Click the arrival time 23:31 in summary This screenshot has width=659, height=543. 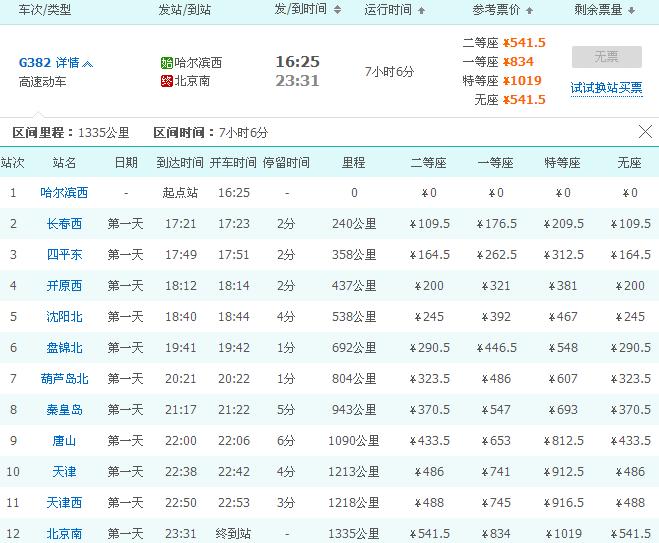click(x=298, y=81)
